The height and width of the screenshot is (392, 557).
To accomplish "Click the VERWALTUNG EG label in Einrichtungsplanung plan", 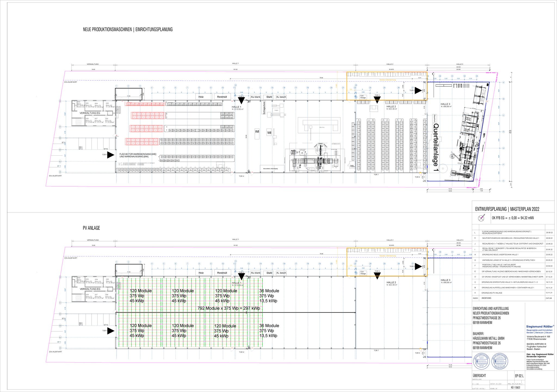I will pyautogui.click(x=90, y=113).
